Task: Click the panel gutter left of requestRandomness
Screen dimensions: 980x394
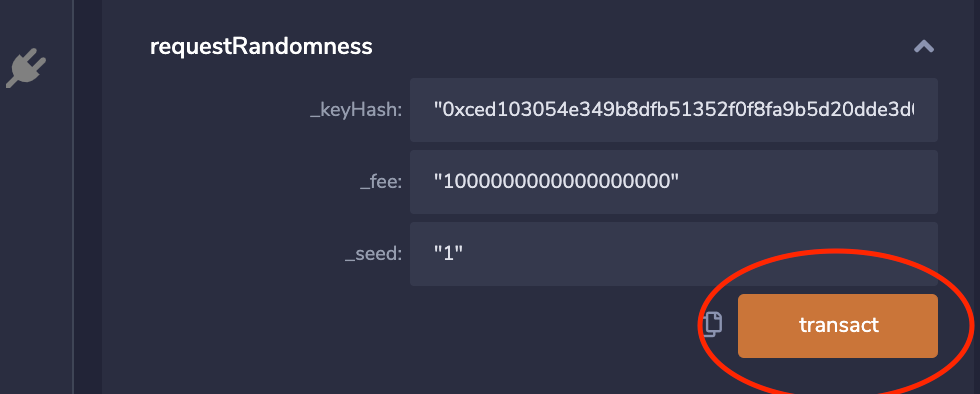Action: (88, 197)
